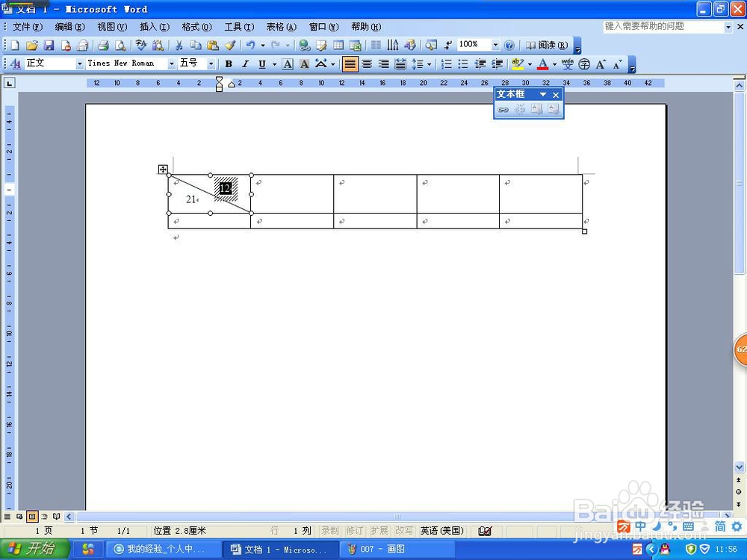Image resolution: width=747 pixels, height=560 pixels.
Task: Save the document with floppy icon
Action: coord(49,46)
